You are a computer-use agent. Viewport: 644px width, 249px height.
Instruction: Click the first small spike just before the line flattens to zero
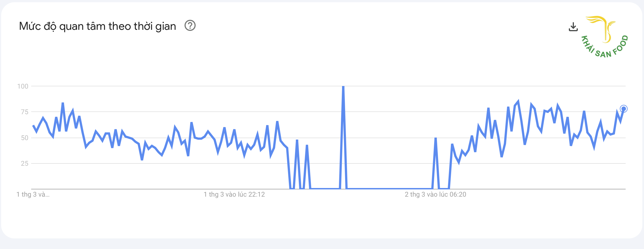point(297,140)
